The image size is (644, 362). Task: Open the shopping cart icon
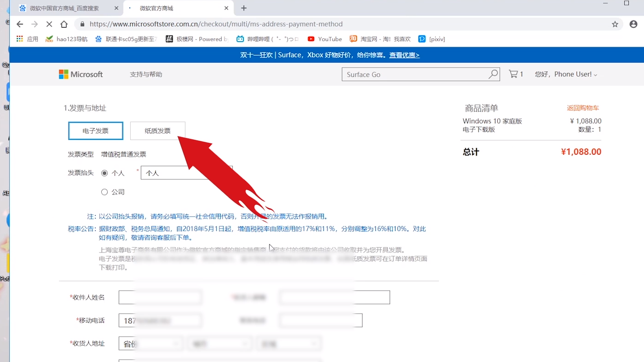click(x=516, y=74)
